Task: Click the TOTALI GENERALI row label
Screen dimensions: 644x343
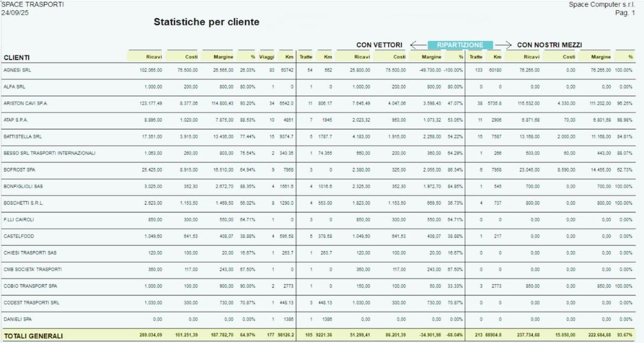Action: (x=33, y=336)
